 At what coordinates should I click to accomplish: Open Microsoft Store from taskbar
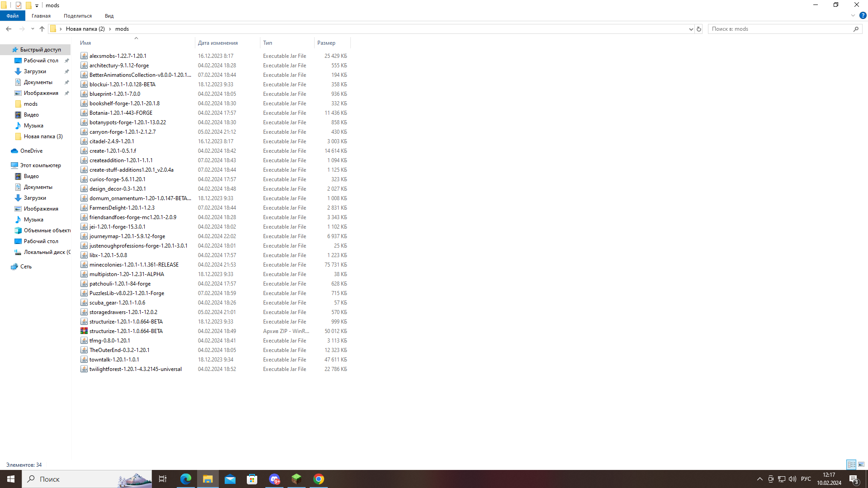pyautogui.click(x=252, y=479)
